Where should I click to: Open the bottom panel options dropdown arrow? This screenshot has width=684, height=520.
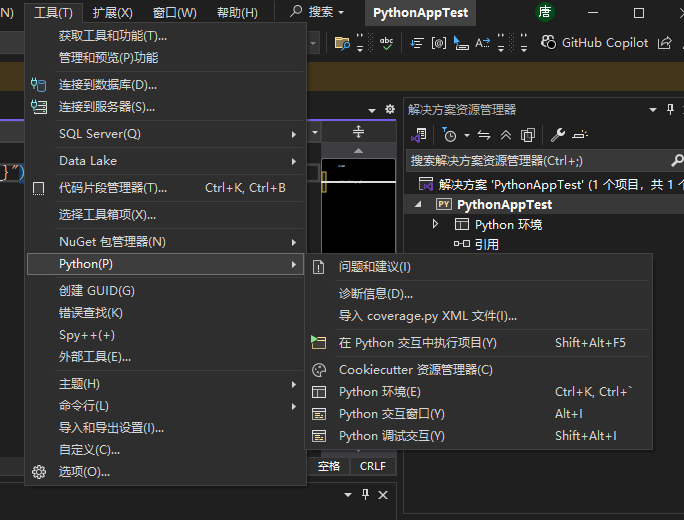click(x=348, y=495)
